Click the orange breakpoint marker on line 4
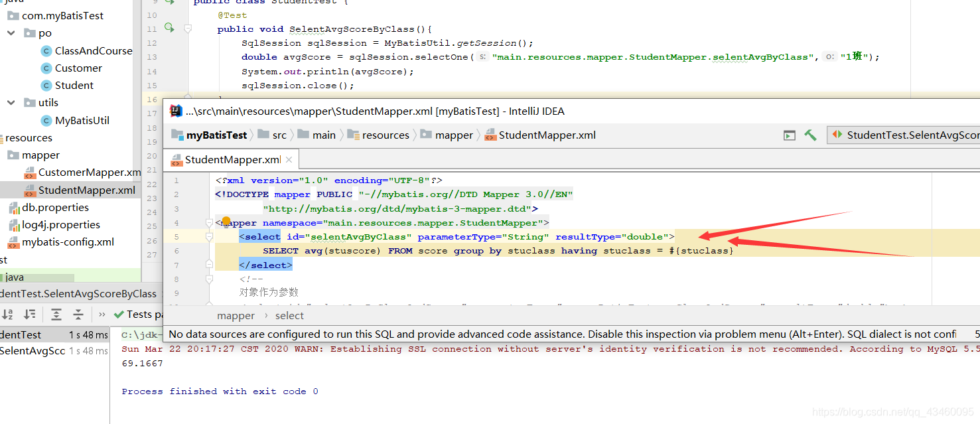 (x=226, y=221)
